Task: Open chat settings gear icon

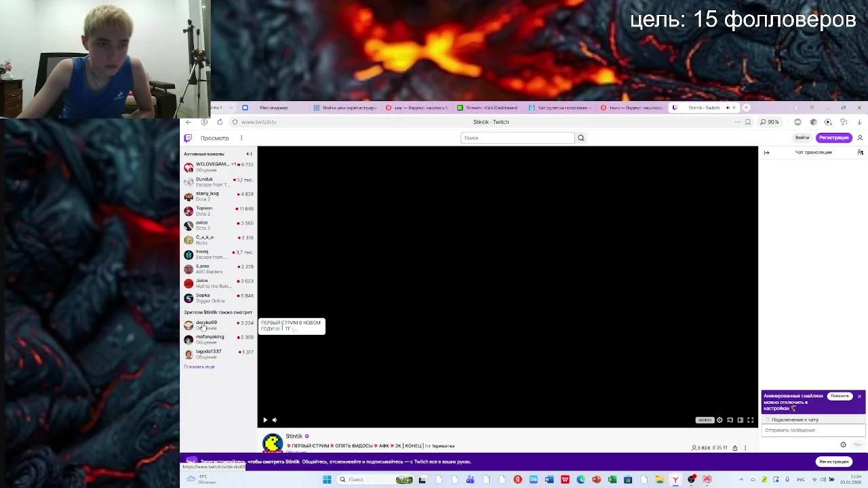Action: click(x=843, y=445)
